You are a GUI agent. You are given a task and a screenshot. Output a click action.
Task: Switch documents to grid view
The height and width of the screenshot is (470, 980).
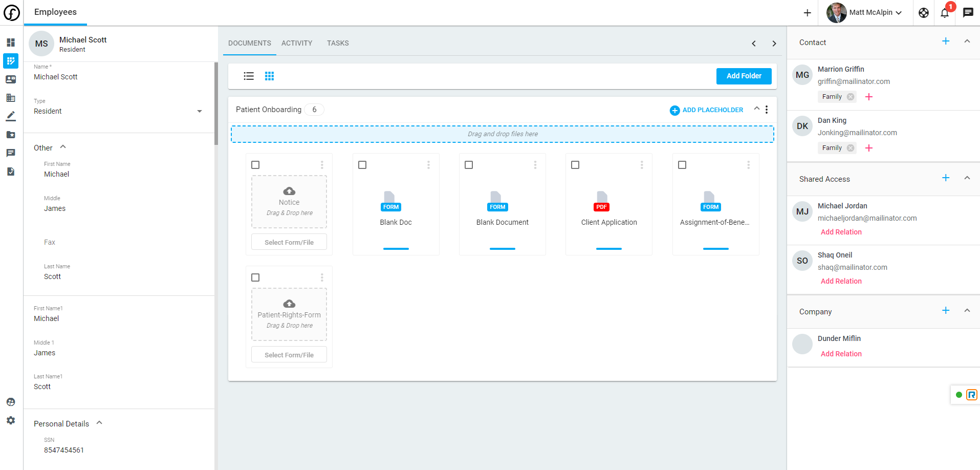(x=270, y=76)
